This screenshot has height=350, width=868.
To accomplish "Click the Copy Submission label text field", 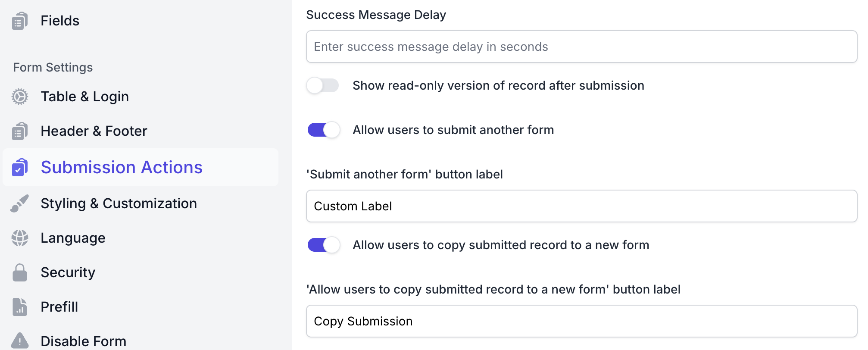I will coord(581,321).
